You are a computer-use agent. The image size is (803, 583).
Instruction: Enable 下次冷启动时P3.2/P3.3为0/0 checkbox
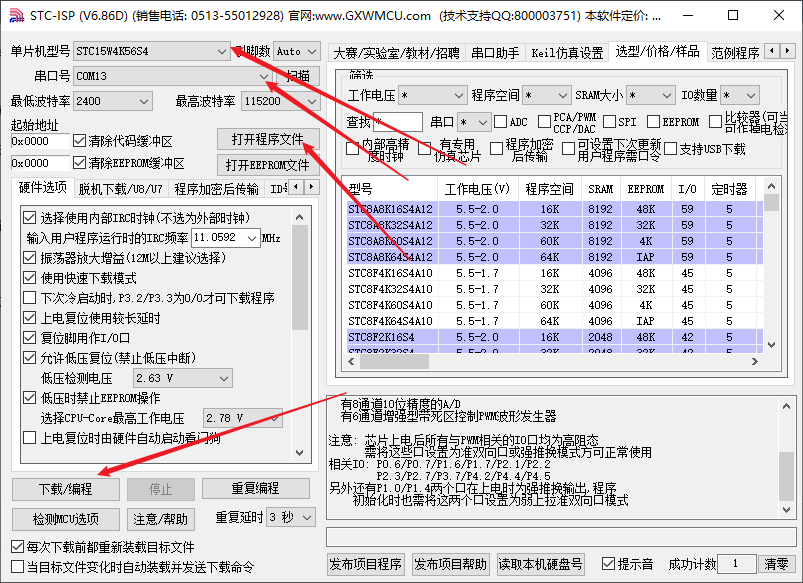pyautogui.click(x=30, y=298)
